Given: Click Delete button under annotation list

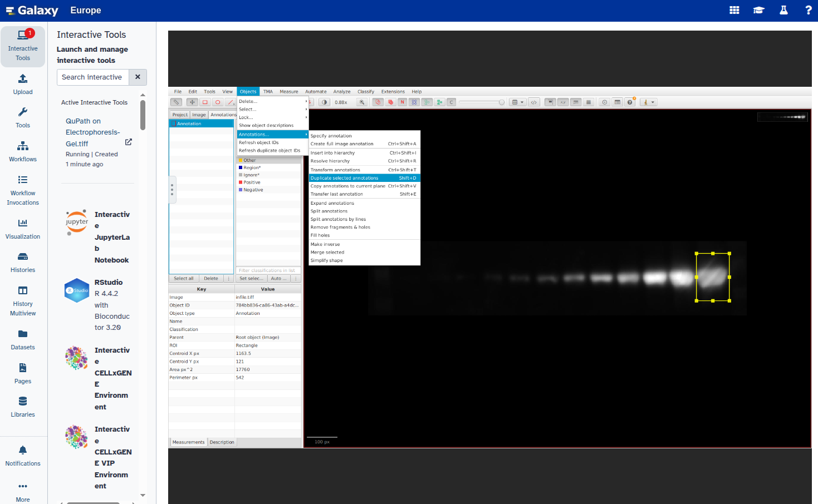Looking at the screenshot, I should coord(211,278).
